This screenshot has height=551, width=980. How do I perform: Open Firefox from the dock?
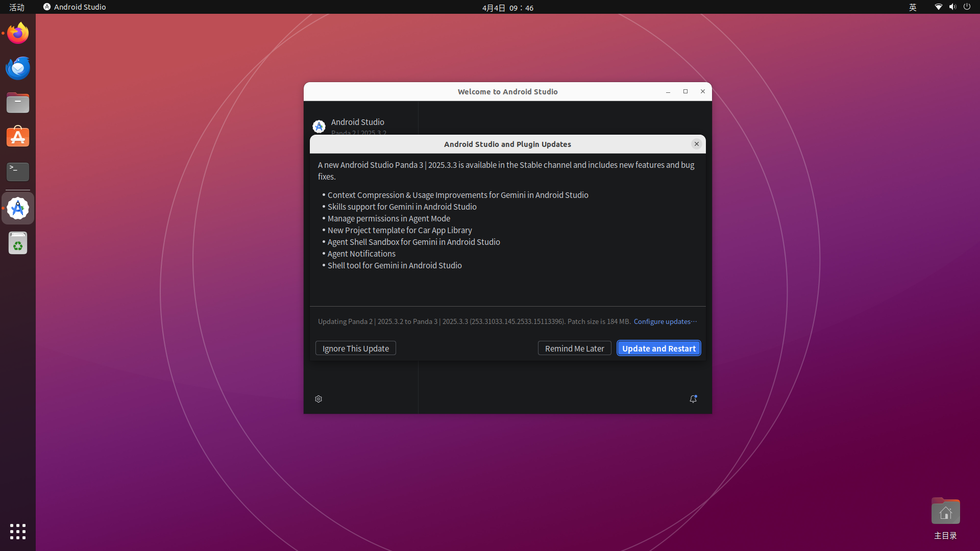(18, 33)
